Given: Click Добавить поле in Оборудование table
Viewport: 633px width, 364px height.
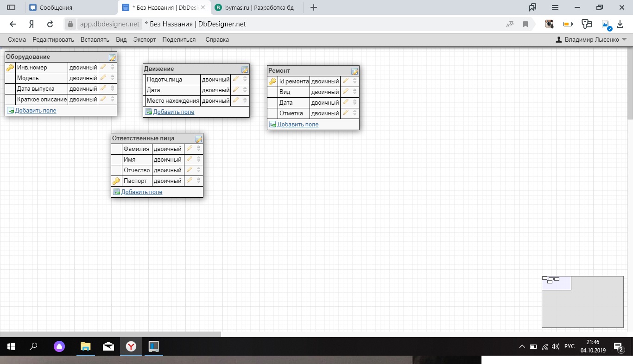Looking at the screenshot, I should [36, 111].
